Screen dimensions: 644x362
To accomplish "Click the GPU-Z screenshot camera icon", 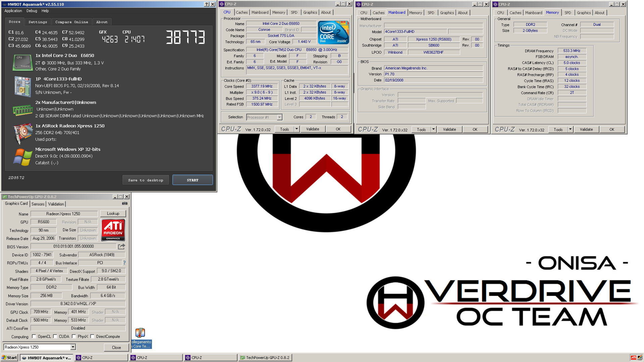I will click(124, 203).
